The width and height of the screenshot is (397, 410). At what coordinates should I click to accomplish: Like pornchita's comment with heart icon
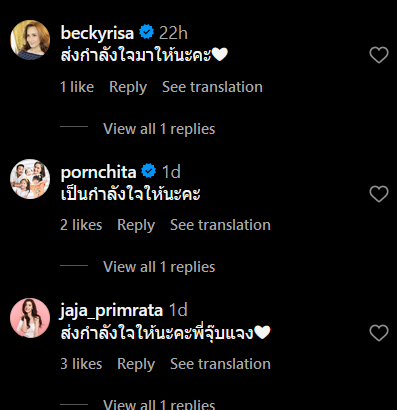379,194
